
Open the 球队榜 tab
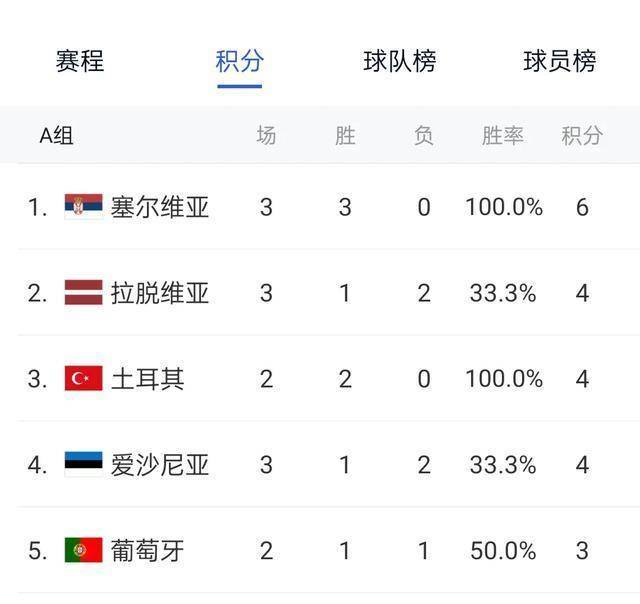pos(400,61)
